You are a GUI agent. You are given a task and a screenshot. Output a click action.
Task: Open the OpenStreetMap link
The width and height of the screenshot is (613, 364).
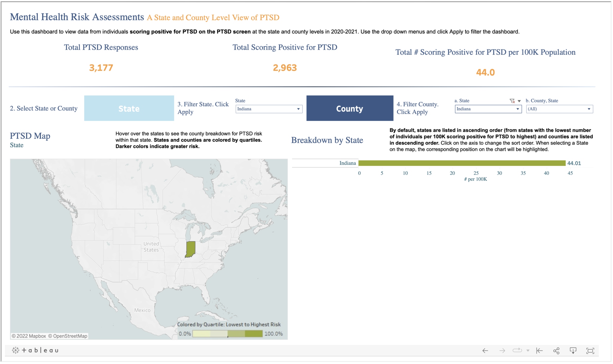point(68,336)
